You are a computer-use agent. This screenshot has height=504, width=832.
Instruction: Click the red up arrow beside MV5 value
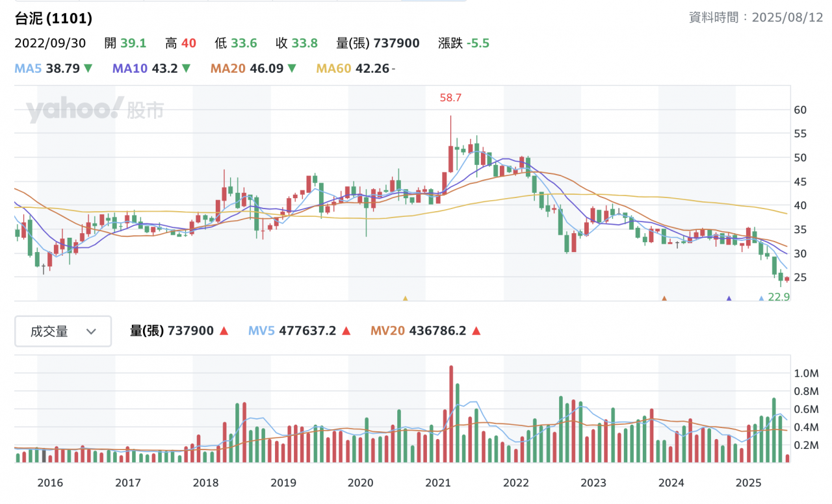346,331
